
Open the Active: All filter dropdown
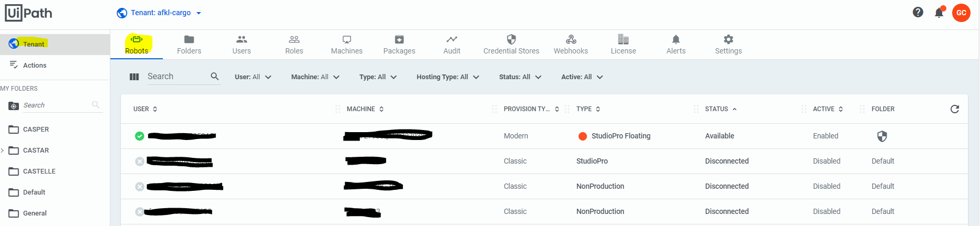tap(582, 77)
